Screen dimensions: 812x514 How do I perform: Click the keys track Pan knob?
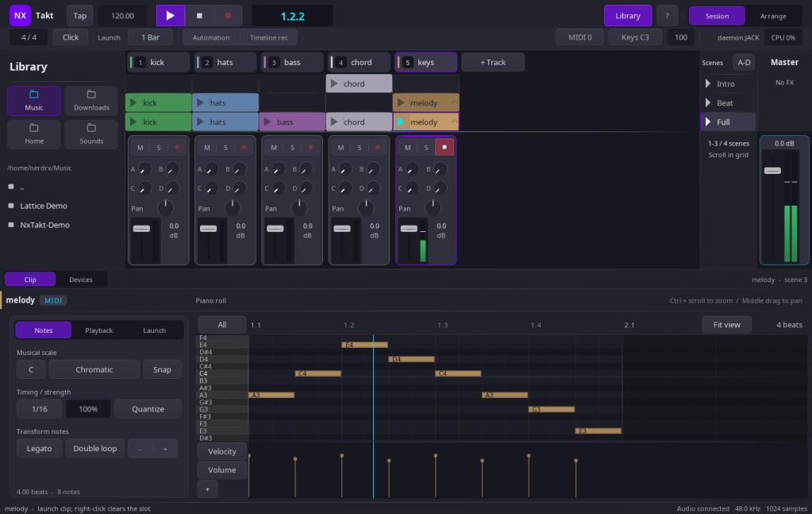433,208
